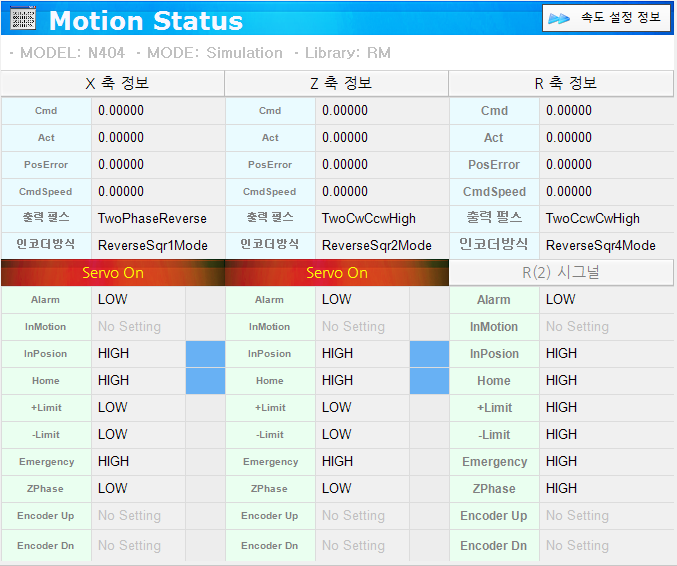Click Z axis Encoder Dn No Setting
The image size is (677, 566).
pos(354,546)
